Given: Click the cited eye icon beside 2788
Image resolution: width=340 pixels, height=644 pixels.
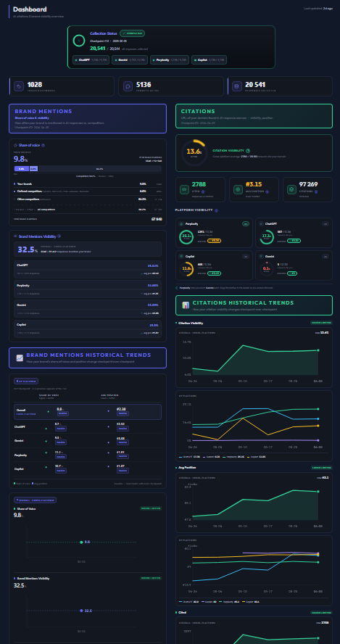Looking at the screenshot, I should point(185,190).
